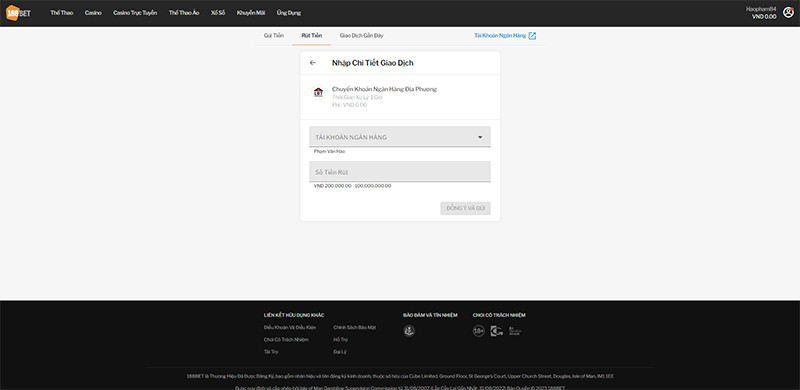Open Khuyến Mãi promotions
Image resolution: width=800 pixels, height=390 pixels.
(x=251, y=13)
